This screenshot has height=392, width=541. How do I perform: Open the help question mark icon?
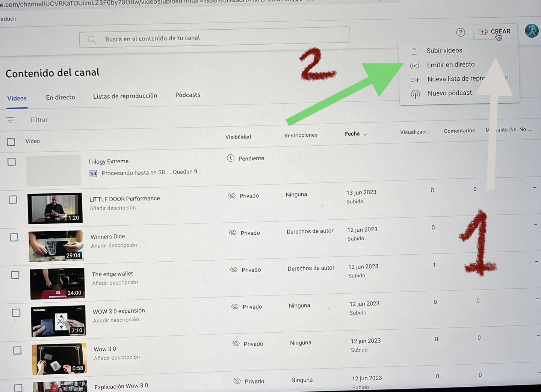461,32
